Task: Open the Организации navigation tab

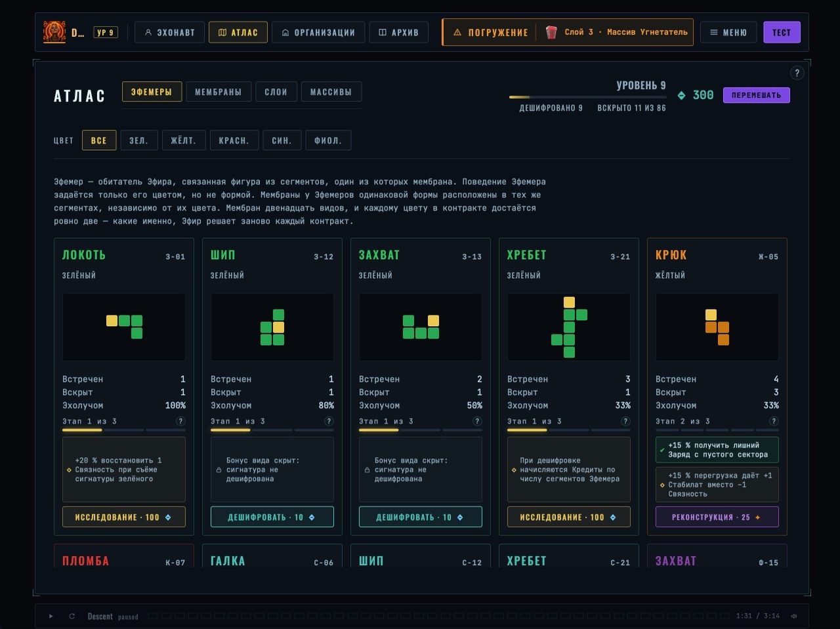Action: click(318, 32)
